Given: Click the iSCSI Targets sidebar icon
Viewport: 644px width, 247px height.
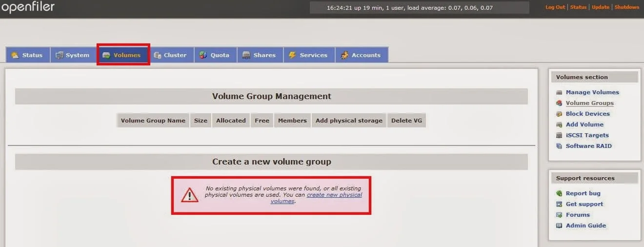Looking at the screenshot, I should [559, 135].
